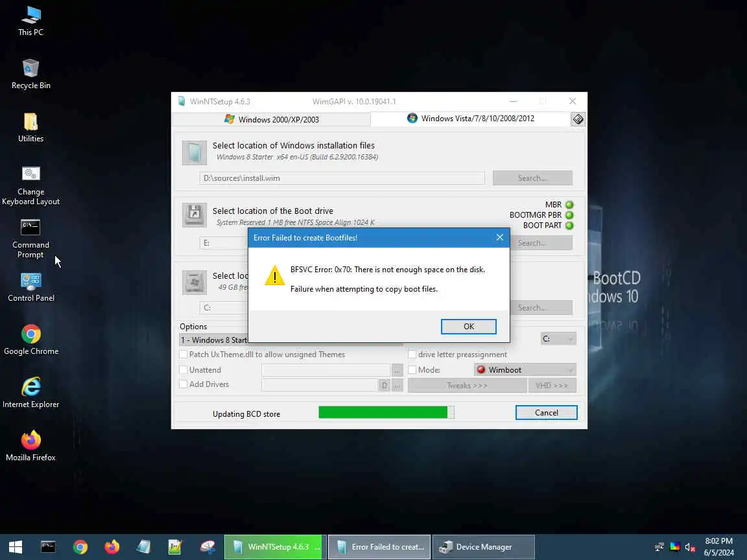The width and height of the screenshot is (747, 560).
Task: Click the installation drive icon
Action: [195, 282]
